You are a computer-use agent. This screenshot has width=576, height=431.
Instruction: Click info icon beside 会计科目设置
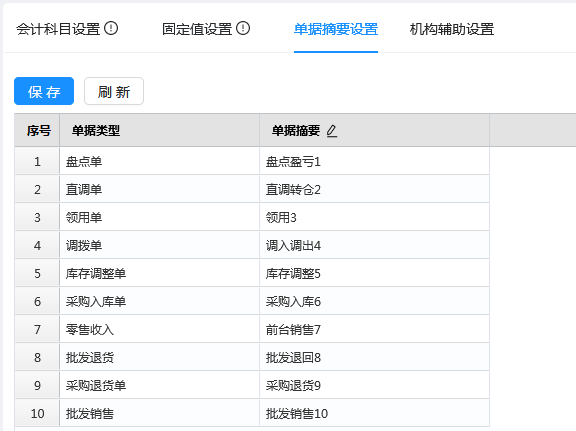(x=111, y=28)
